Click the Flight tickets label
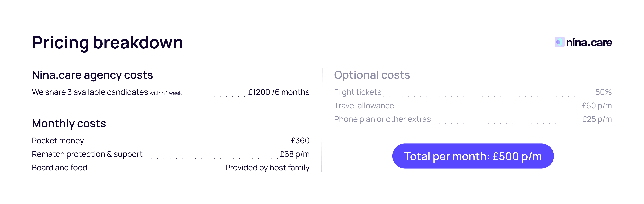644x204 pixels. click(357, 92)
